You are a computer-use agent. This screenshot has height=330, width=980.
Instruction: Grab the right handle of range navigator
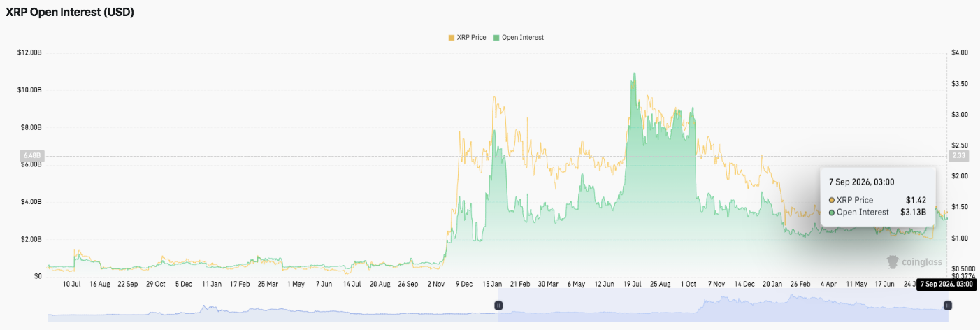tap(948, 306)
